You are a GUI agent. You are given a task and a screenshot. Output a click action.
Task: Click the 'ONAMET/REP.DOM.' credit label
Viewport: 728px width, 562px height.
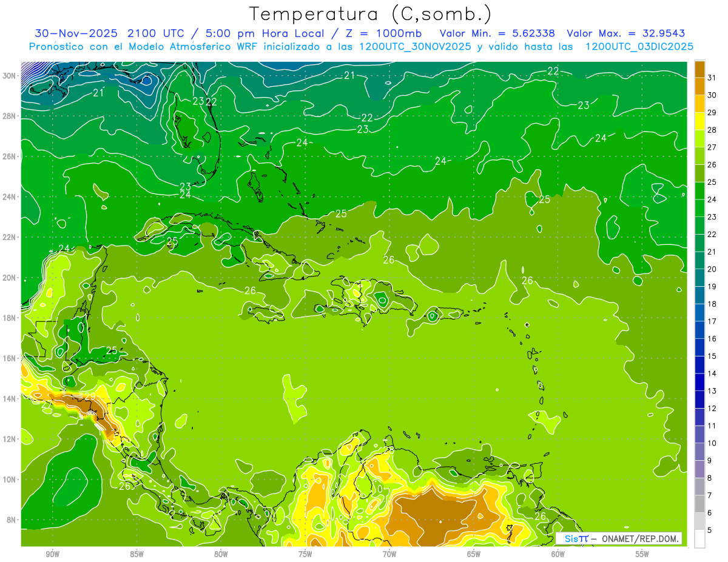(639, 538)
